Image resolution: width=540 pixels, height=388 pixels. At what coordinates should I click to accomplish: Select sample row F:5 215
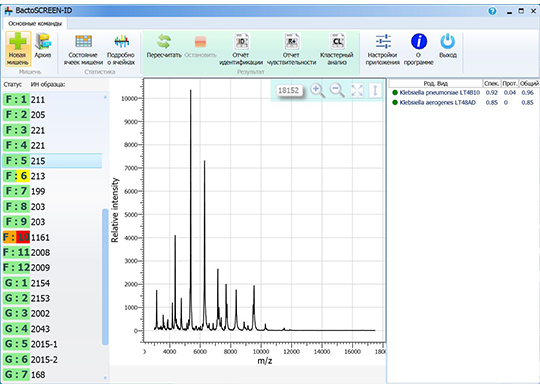(52, 161)
